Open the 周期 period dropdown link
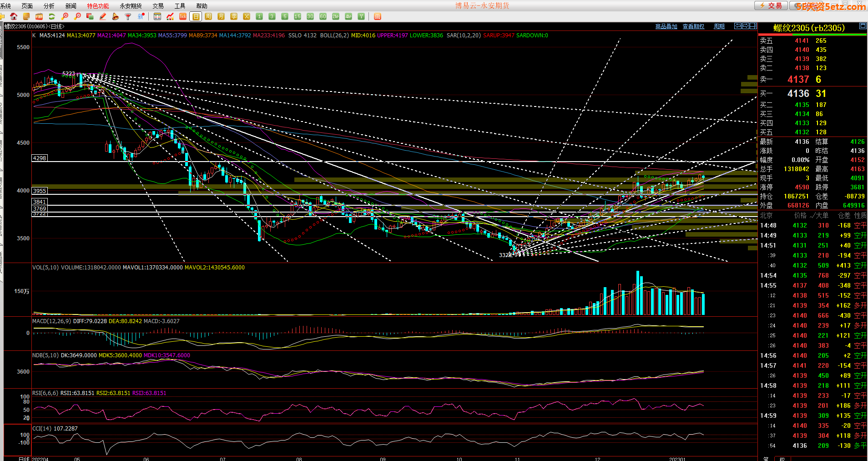 tap(719, 26)
